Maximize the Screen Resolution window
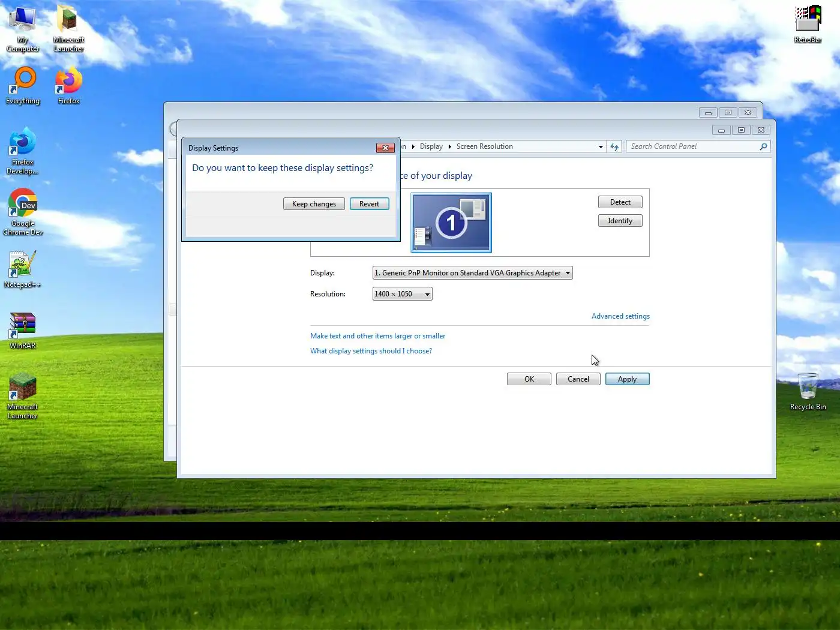Viewport: 840px width, 630px height. (741, 130)
